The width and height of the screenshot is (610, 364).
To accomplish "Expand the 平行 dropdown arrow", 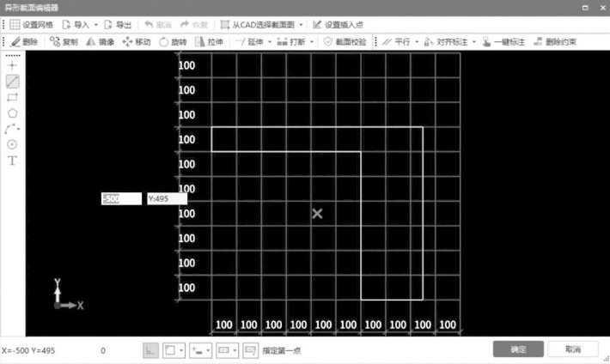I will click(x=417, y=42).
